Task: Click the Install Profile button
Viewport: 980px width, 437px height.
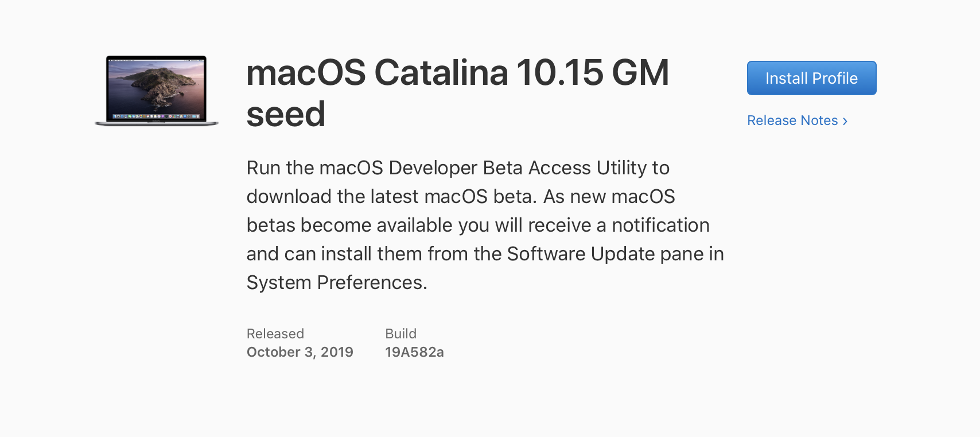Action: tap(811, 78)
